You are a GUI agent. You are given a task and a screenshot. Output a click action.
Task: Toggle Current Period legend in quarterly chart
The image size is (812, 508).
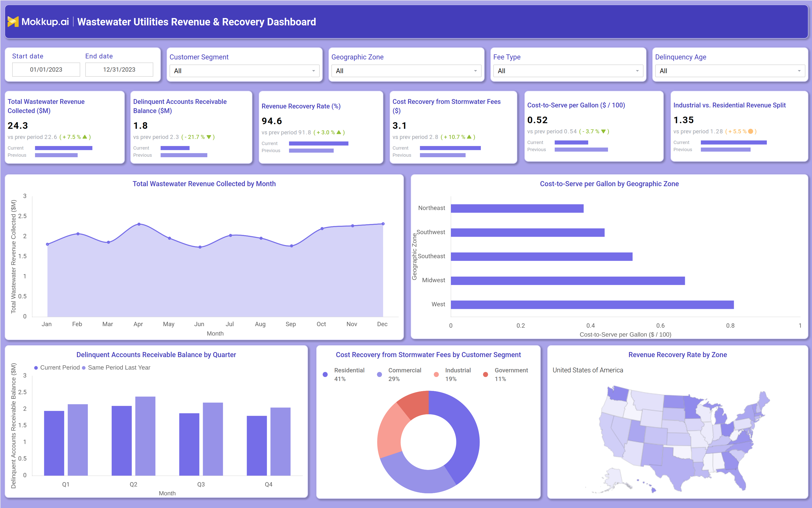57,368
